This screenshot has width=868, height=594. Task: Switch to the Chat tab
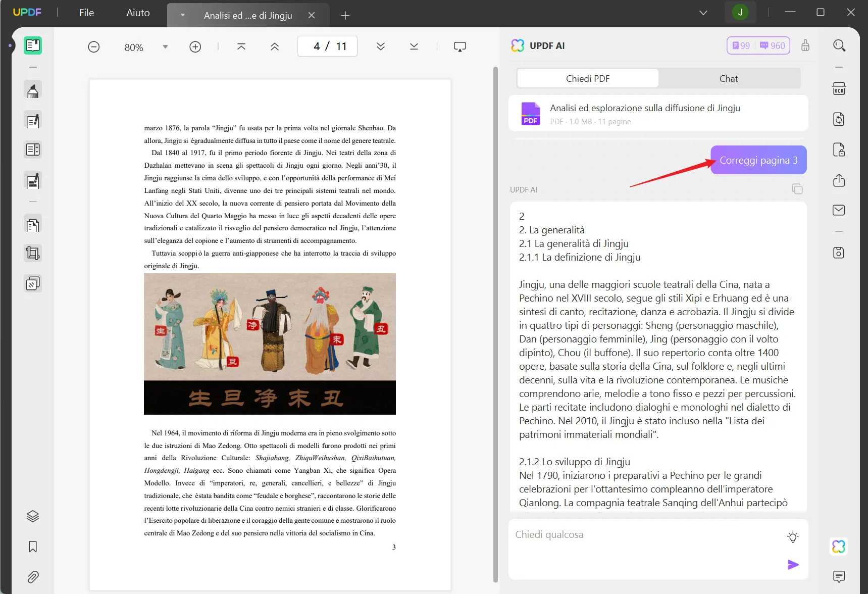pos(729,78)
